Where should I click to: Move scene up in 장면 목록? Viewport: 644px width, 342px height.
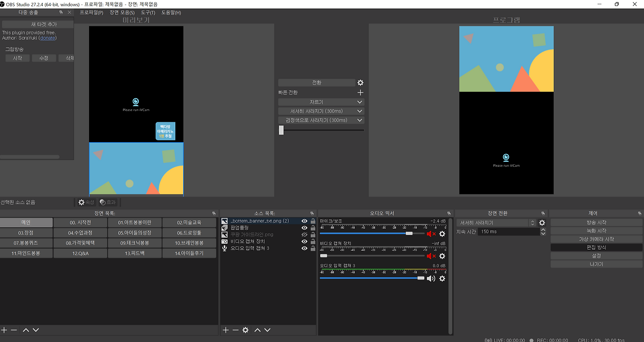(26, 330)
